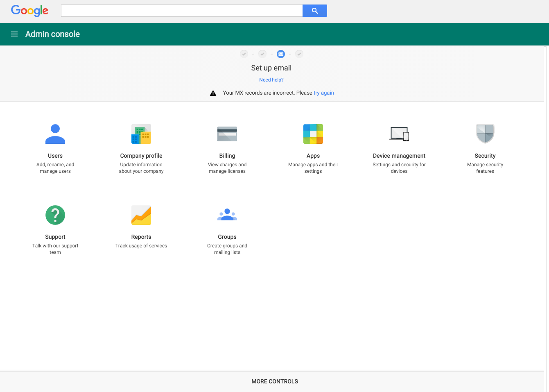Click 'View charges and manage licenses' text

tap(227, 168)
